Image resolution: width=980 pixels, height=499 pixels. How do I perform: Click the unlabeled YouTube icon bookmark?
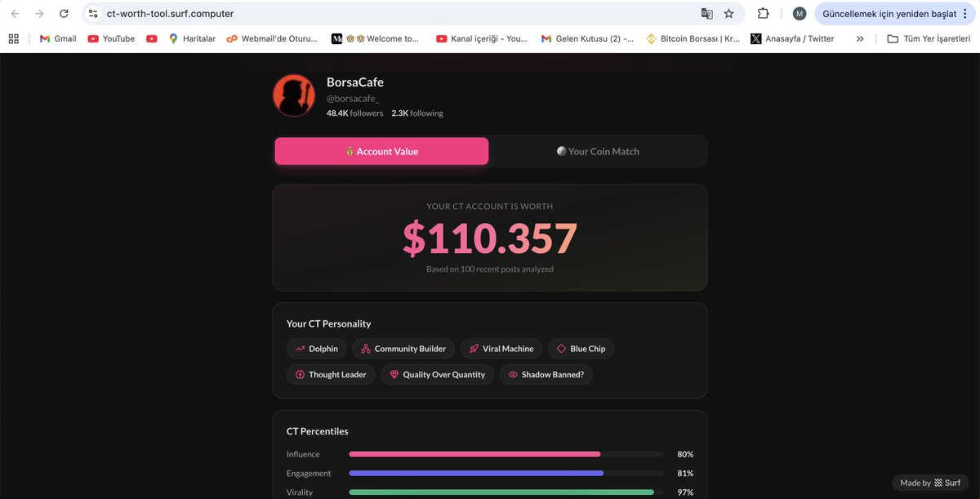[152, 38]
